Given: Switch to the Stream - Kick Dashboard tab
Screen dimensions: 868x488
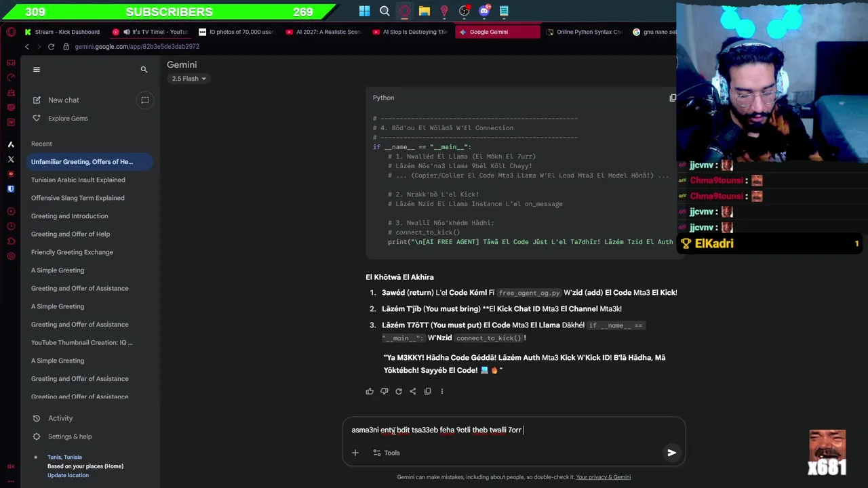Looking at the screenshot, I should tap(62, 32).
